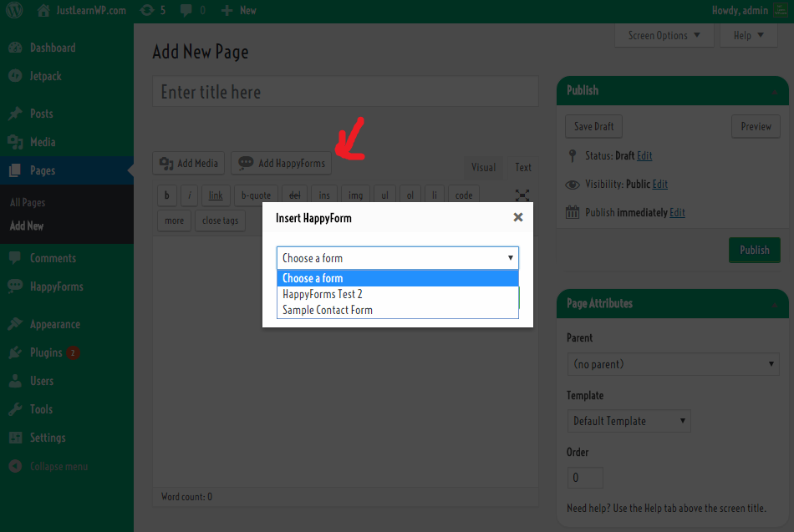Screen dimensions: 794x532
Task: Open the Howdy, admin account menu
Action: [750, 10]
